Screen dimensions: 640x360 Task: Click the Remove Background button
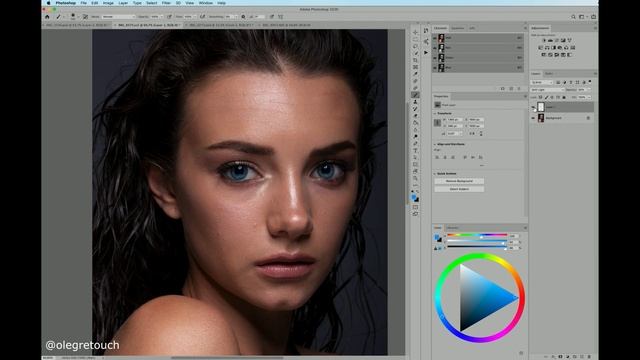(x=459, y=181)
